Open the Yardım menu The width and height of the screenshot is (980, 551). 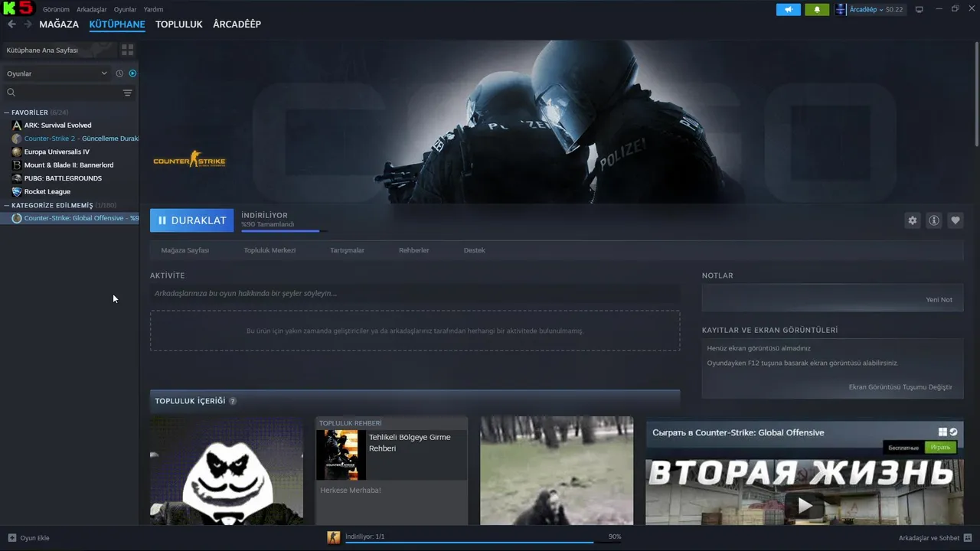coord(153,9)
